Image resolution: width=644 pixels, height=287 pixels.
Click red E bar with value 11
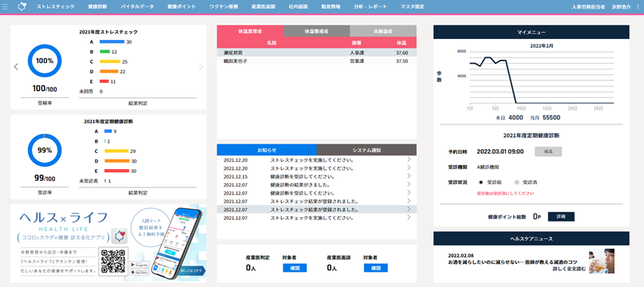pos(104,81)
